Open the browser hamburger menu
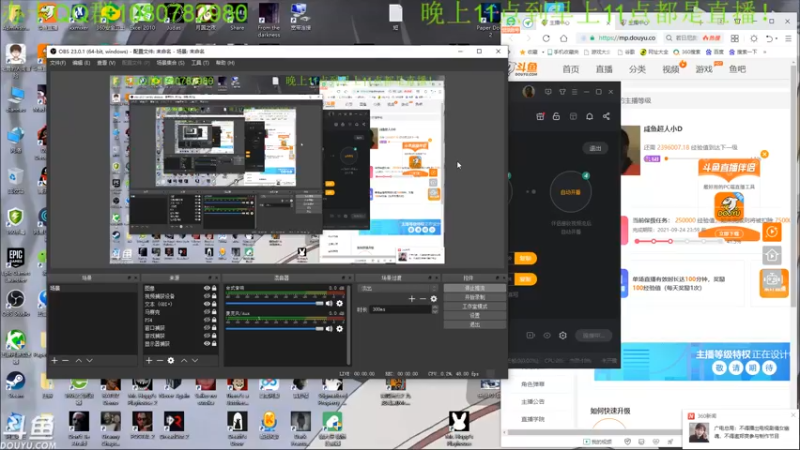800x450 pixels. (789, 38)
